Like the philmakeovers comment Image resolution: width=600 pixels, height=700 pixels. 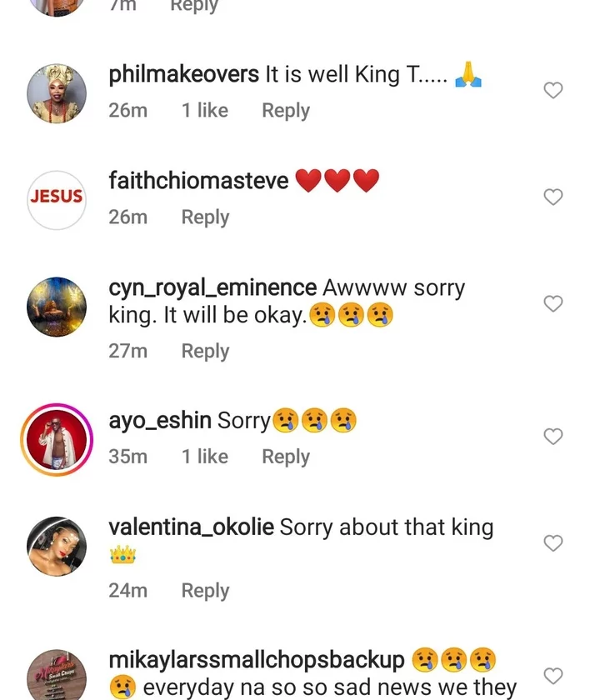(x=553, y=91)
